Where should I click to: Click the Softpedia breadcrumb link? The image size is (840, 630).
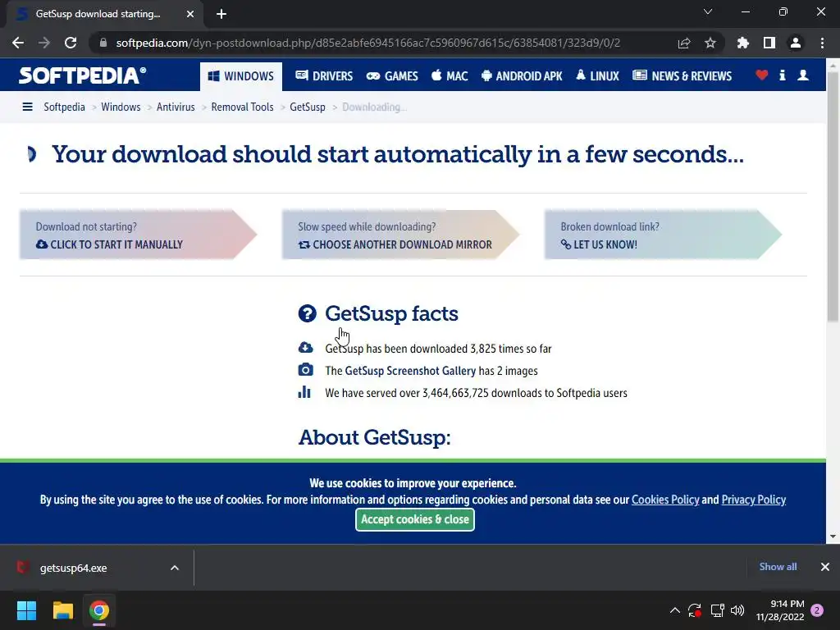64,107
